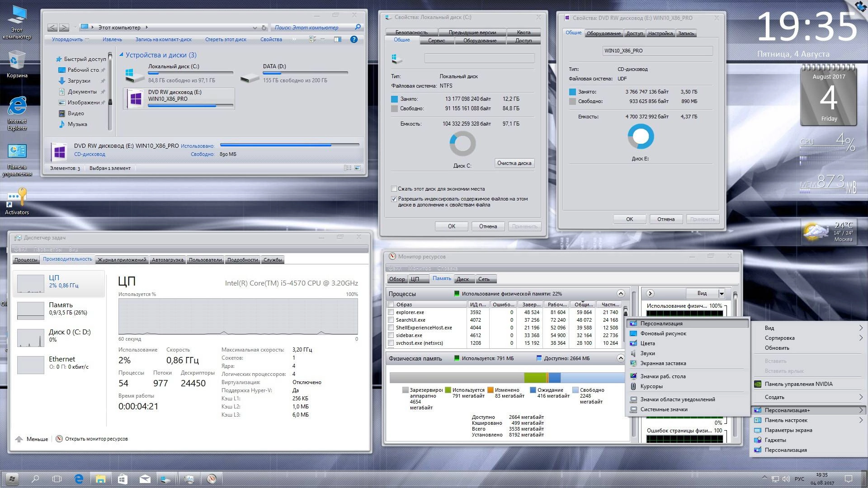Refresh the Explorer address bar
Viewport: 868px width, 488px height.
[264, 28]
